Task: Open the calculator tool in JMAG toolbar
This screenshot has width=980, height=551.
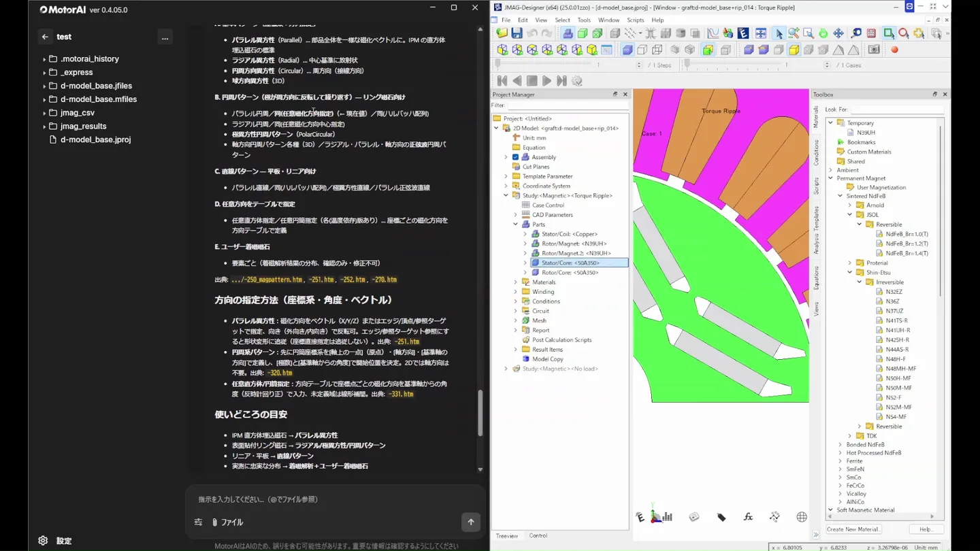Action: click(871, 33)
